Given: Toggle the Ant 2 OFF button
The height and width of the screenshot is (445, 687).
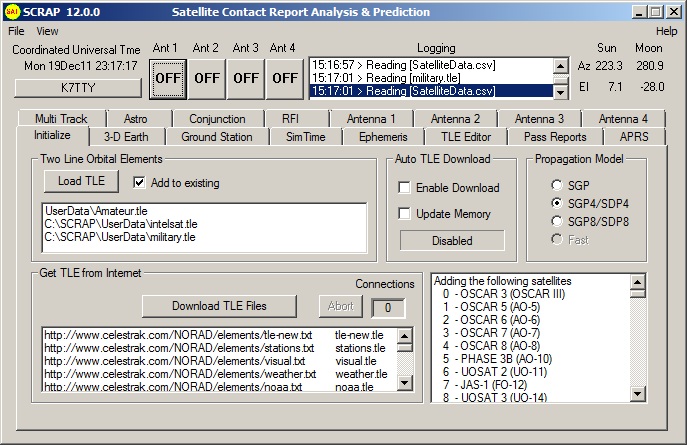Looking at the screenshot, I should coord(207,79).
